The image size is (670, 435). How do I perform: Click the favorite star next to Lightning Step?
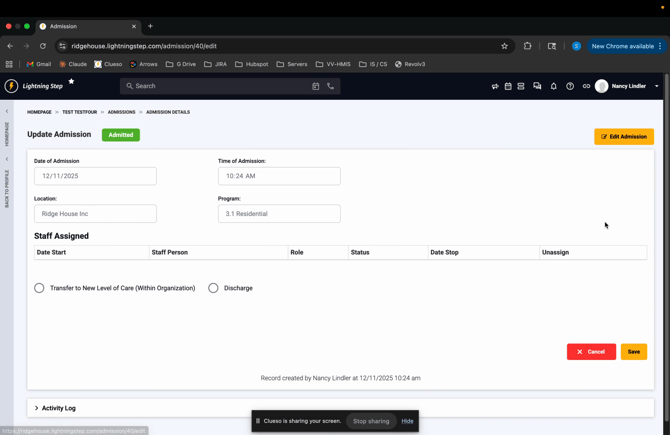tap(71, 81)
